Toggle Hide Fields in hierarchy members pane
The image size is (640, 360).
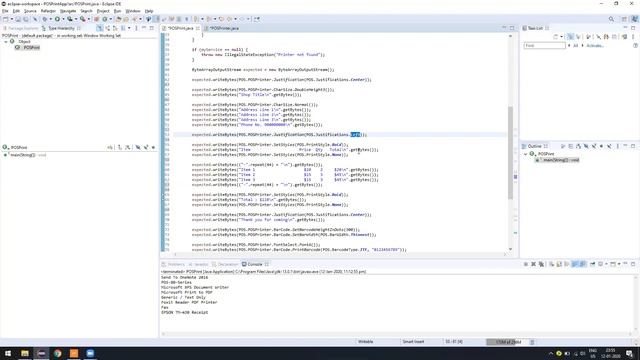138,147
